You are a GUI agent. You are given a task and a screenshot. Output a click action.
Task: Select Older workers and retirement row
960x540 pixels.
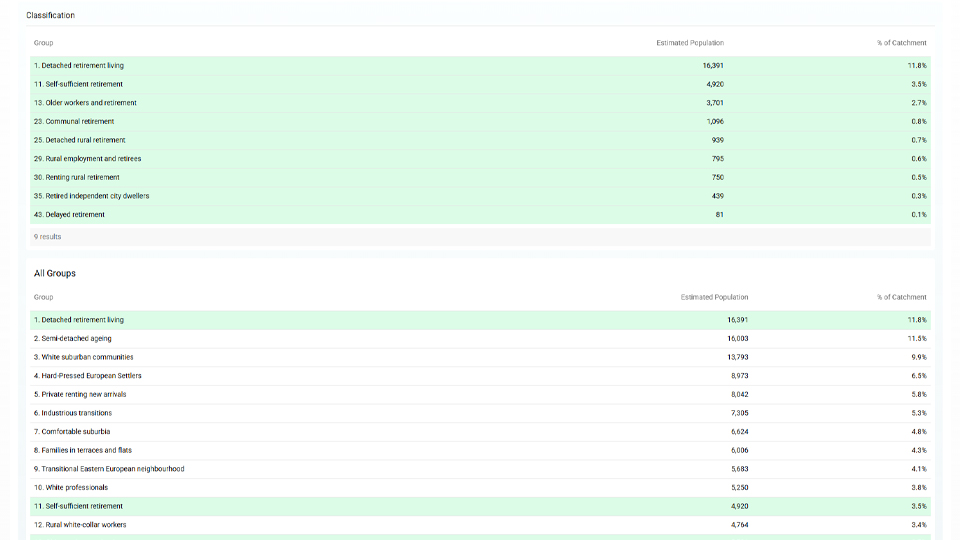point(85,103)
